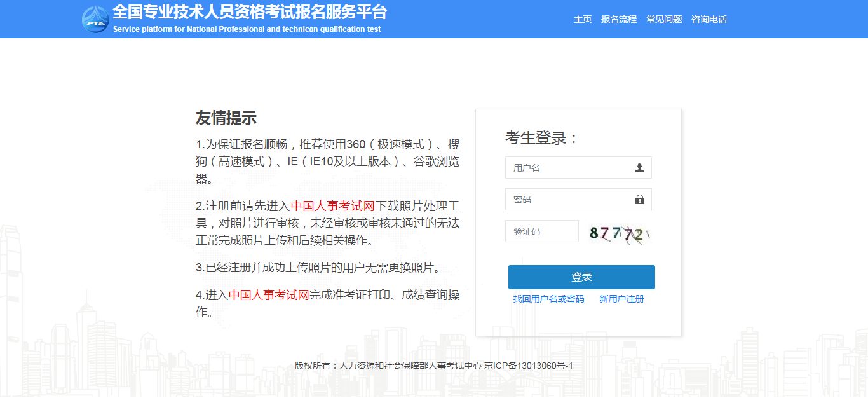This screenshot has height=398, width=868.
Task: Open the 咨询电话 menu item
Action: pos(709,19)
